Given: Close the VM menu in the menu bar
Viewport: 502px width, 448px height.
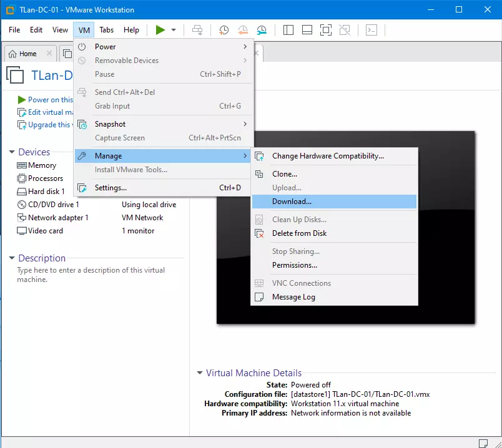Looking at the screenshot, I should click(84, 30).
